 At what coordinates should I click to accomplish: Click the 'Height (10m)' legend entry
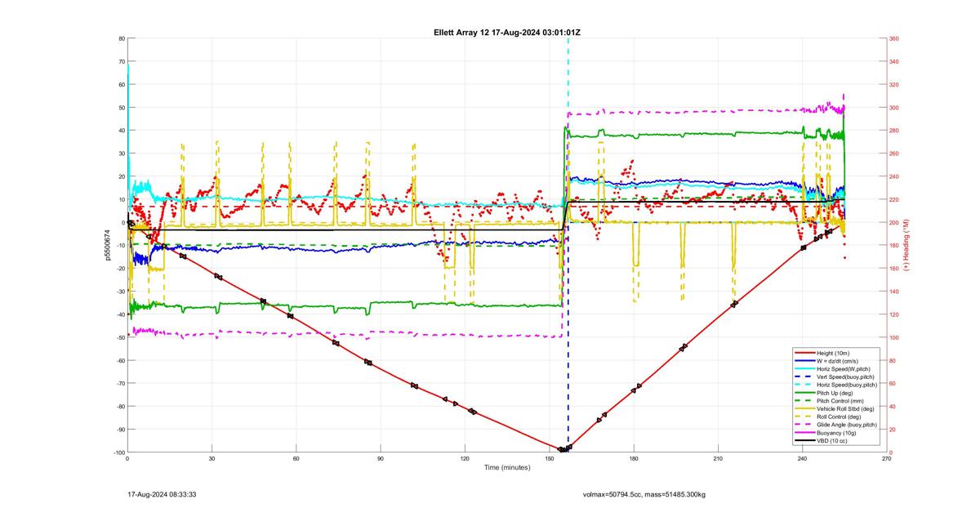pyautogui.click(x=834, y=352)
